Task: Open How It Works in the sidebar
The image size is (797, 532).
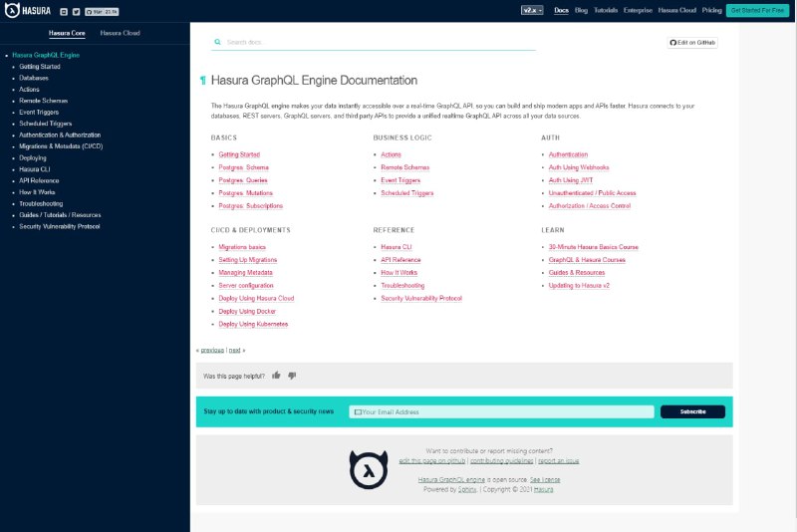Action: pos(37,192)
